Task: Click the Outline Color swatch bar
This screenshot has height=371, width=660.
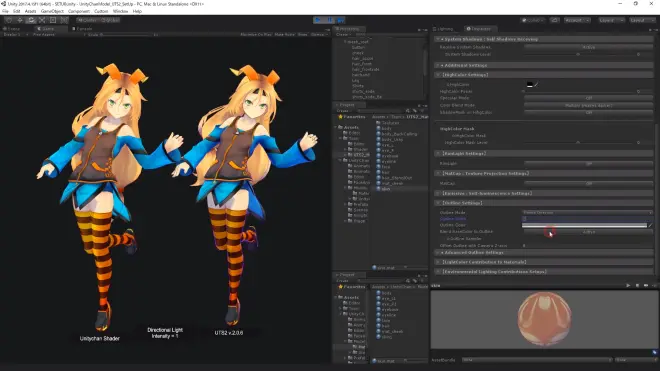Action: coord(584,225)
